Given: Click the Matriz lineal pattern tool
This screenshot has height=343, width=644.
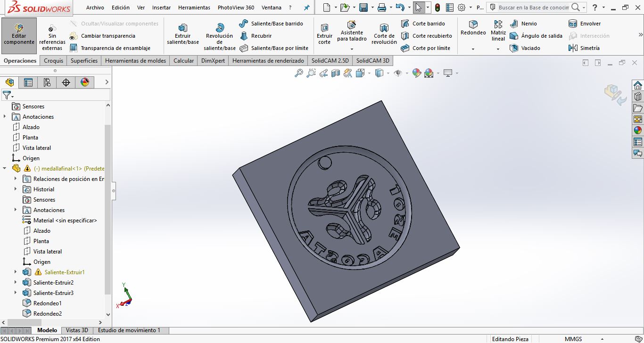Looking at the screenshot, I should tap(498, 31).
